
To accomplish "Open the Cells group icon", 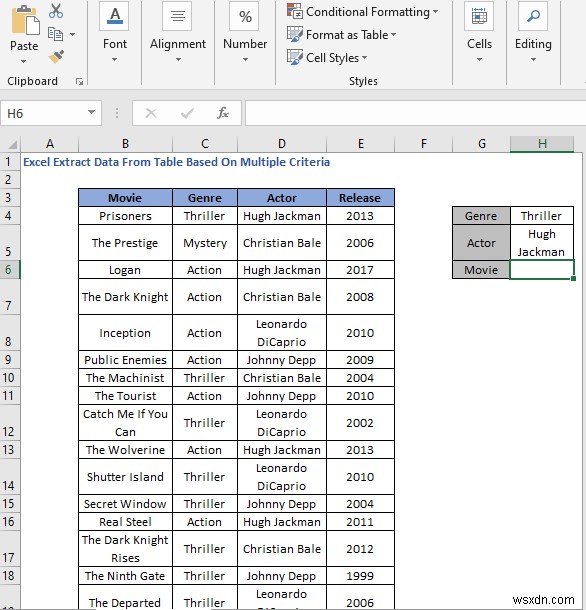I will [479, 16].
